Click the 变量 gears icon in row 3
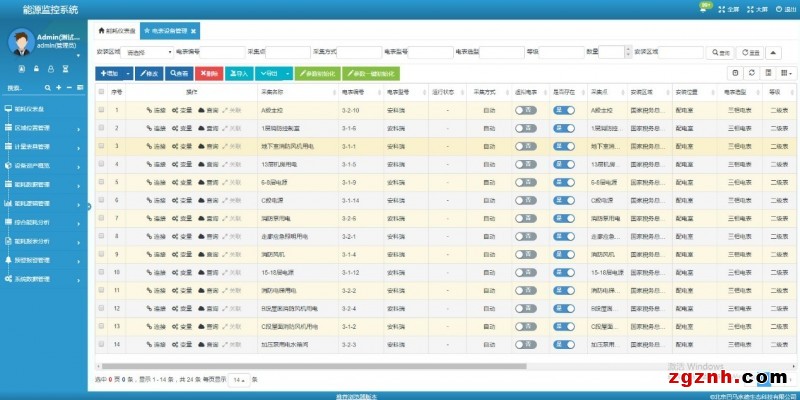The width and height of the screenshot is (800, 400). (x=176, y=146)
